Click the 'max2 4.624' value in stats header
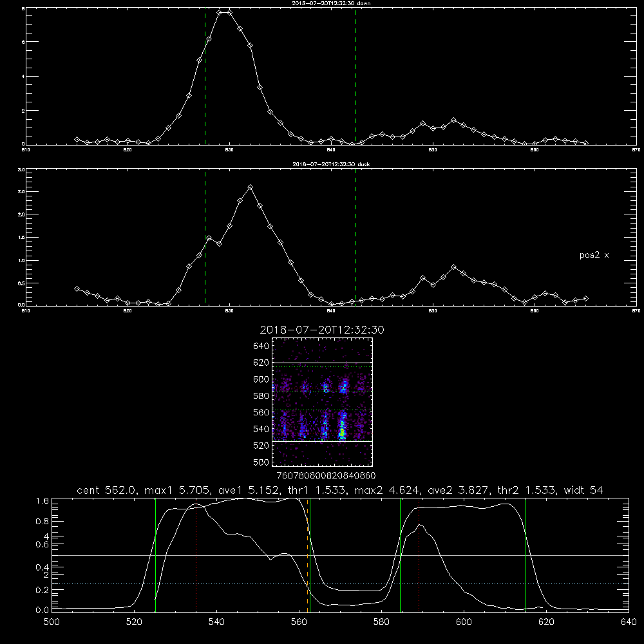 coord(386,490)
